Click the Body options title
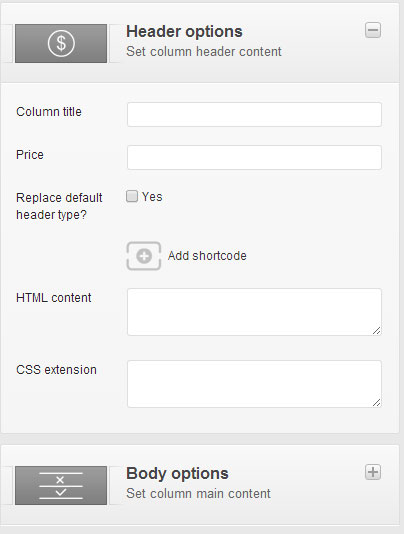Viewport: 404px width, 534px height. point(177,473)
